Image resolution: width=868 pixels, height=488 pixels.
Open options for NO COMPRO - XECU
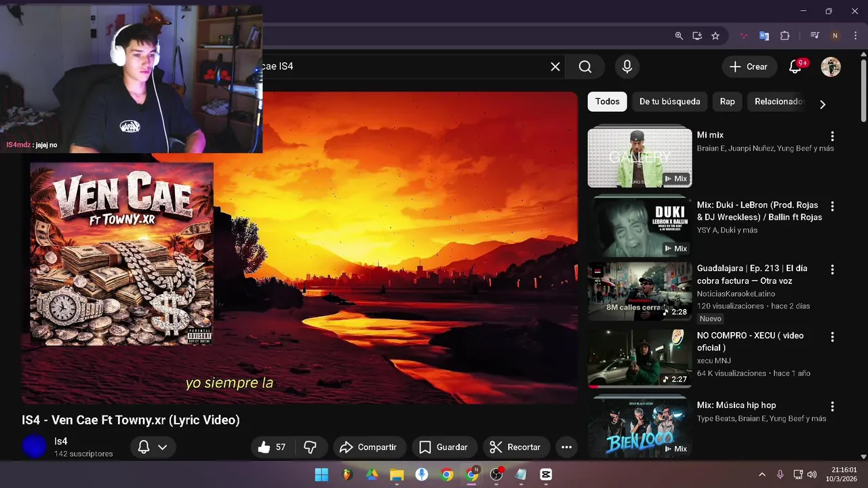point(832,337)
